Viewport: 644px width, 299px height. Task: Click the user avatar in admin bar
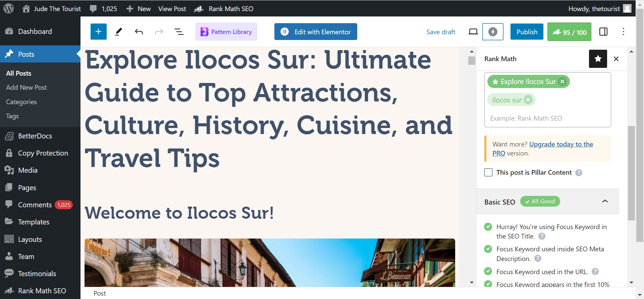click(x=627, y=8)
